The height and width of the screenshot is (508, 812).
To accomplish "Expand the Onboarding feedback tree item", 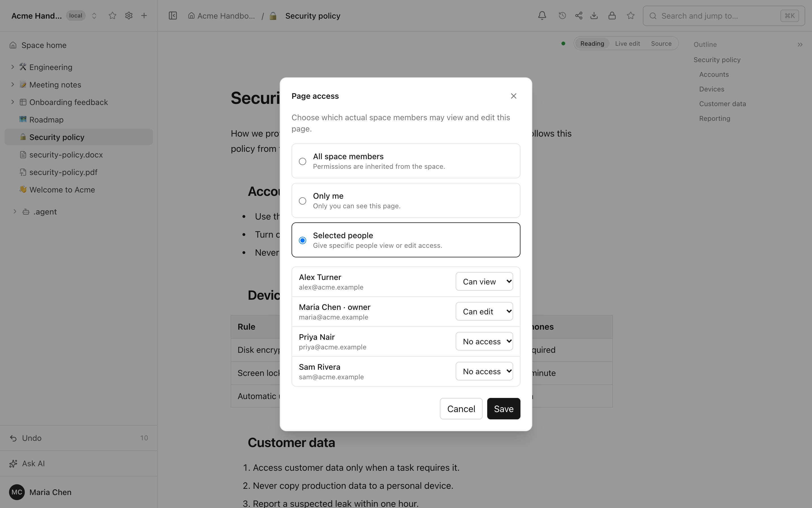I will pyautogui.click(x=12, y=102).
